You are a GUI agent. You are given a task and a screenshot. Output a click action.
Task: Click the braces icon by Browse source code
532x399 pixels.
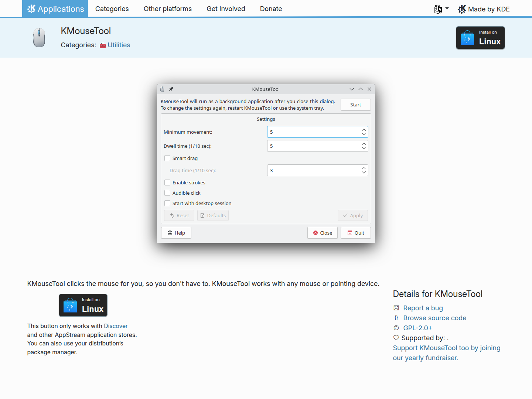coord(396,318)
